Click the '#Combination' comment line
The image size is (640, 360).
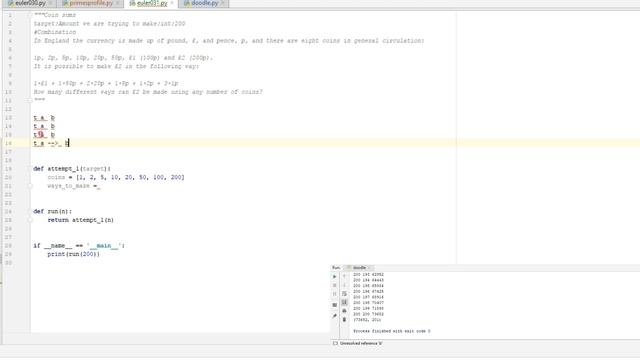(55, 32)
